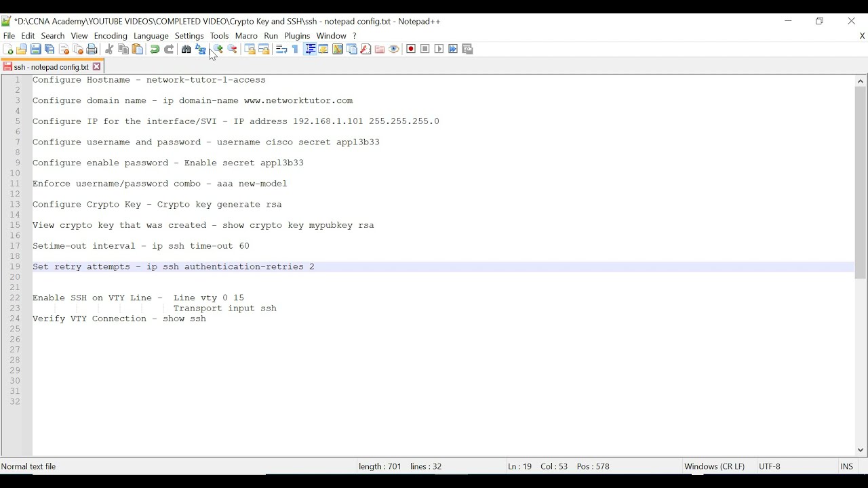Click the Replace toolbar icon

pos(200,49)
